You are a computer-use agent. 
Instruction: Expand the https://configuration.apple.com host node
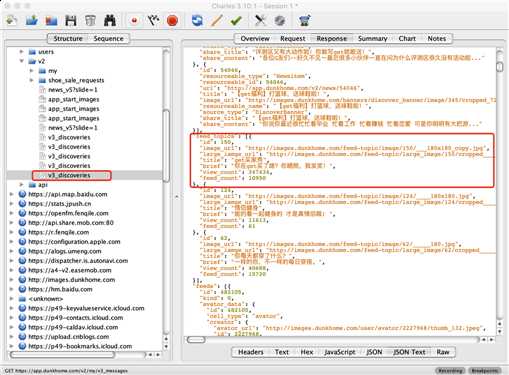12,241
